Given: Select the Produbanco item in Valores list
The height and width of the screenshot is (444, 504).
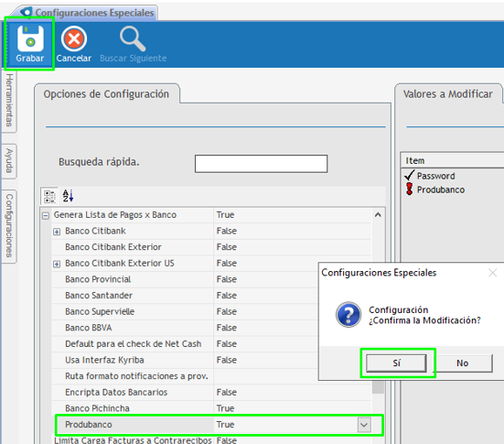Looking at the screenshot, I should (441, 190).
